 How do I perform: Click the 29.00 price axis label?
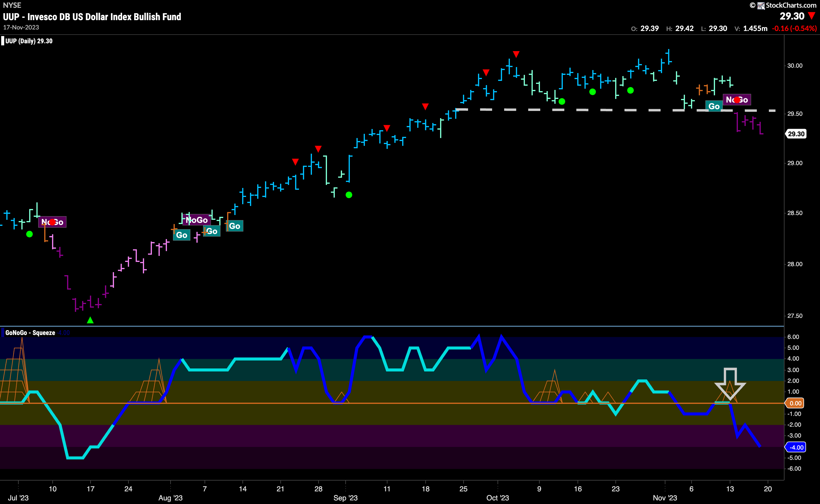(795, 163)
